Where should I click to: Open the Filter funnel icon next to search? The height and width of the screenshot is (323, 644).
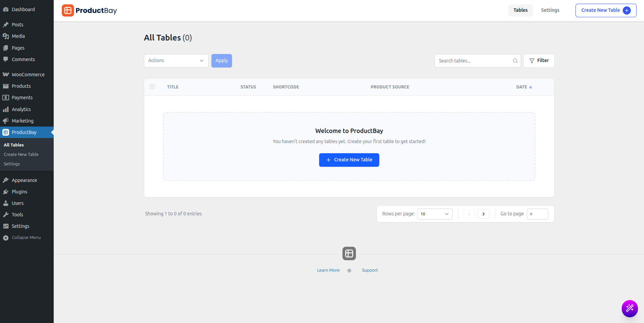tap(531, 61)
